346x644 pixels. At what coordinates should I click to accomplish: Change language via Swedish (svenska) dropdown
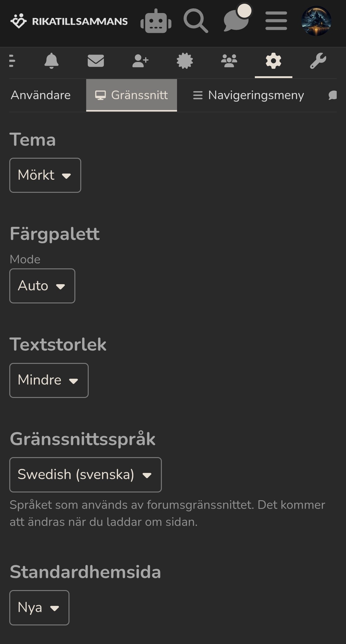coord(85,474)
